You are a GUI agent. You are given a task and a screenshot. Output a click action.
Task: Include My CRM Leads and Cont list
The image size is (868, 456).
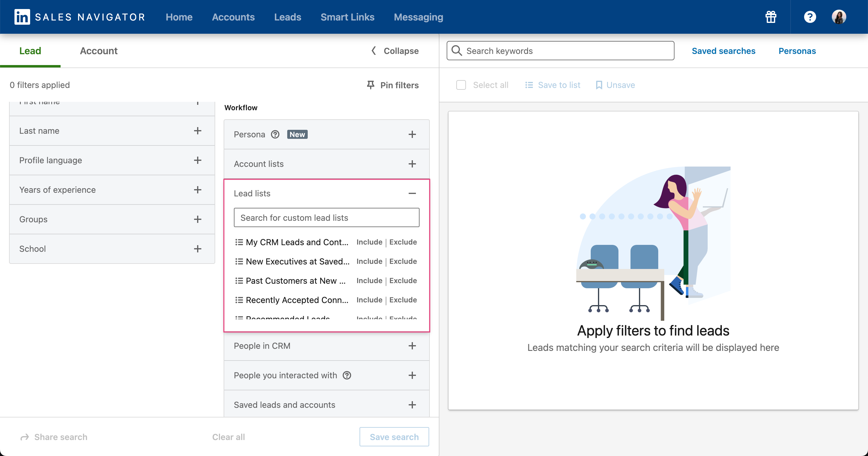(369, 242)
